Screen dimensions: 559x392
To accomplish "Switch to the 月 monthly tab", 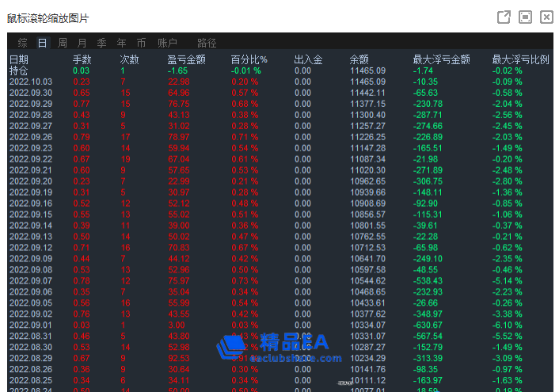I will (82, 43).
